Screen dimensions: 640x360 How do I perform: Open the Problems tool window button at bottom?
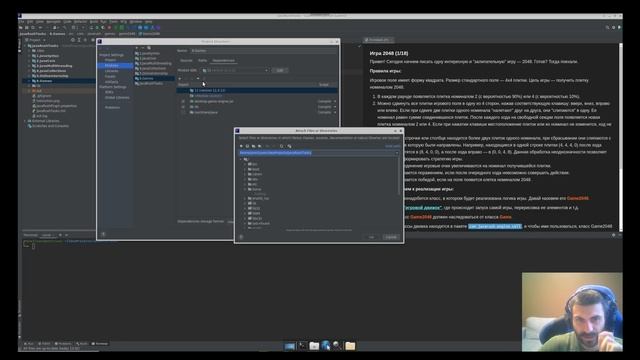[63, 344]
